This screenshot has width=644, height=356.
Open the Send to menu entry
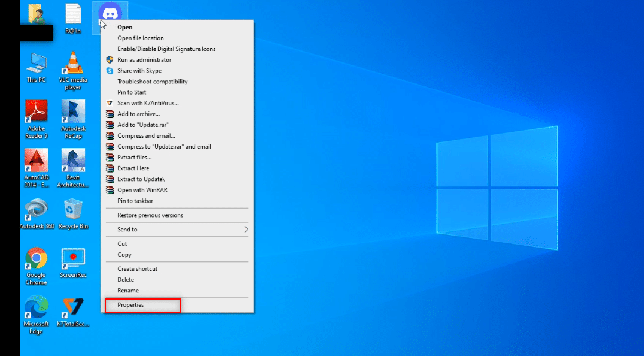pos(177,230)
